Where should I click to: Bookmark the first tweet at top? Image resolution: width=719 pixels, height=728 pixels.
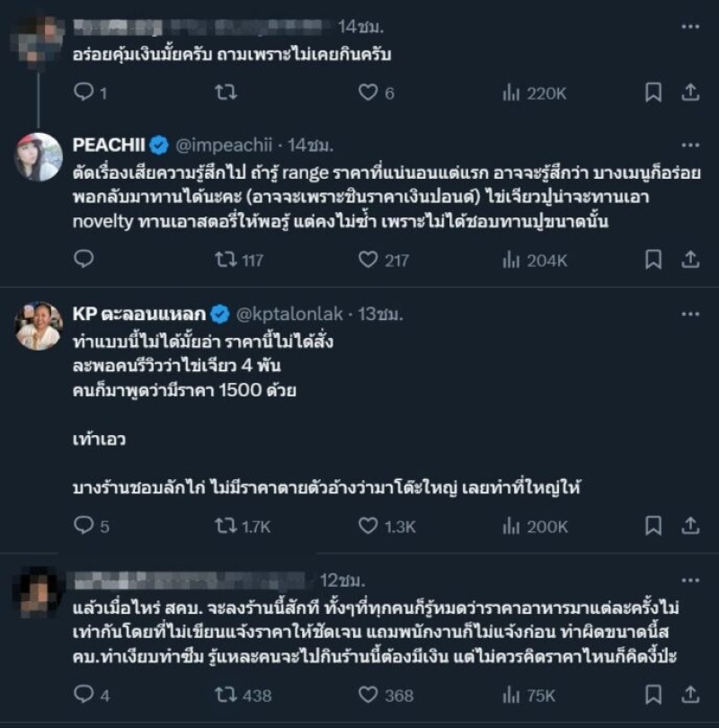click(654, 93)
